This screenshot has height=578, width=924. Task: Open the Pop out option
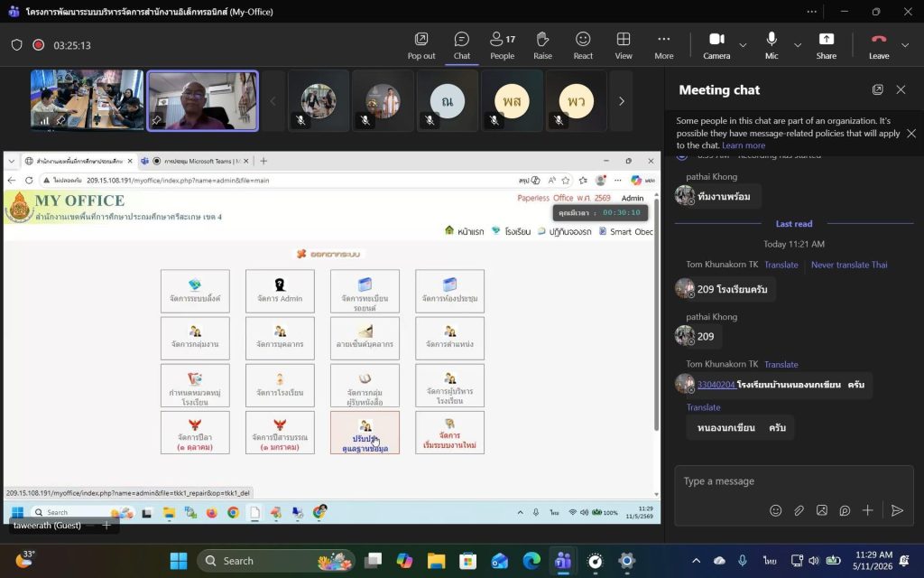click(421, 46)
